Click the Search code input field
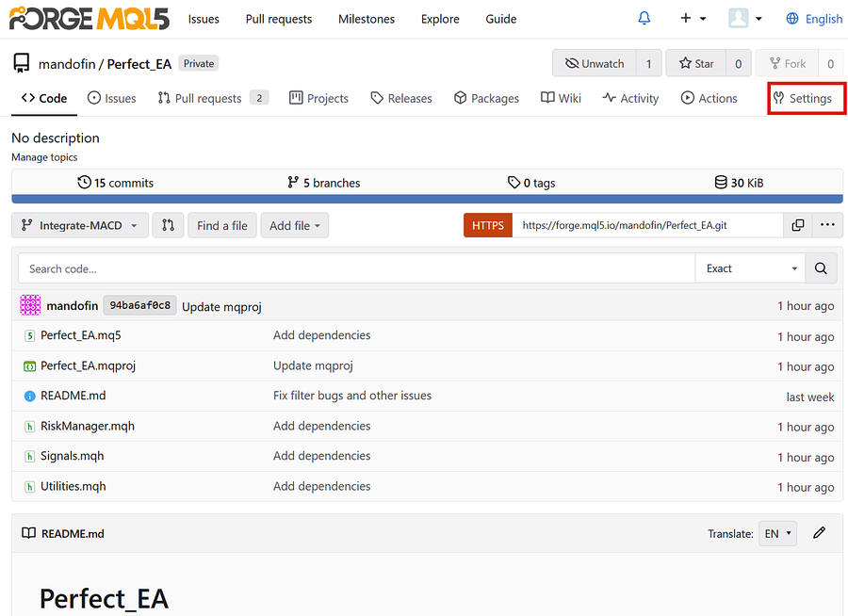848x616 pixels. pos(356,268)
